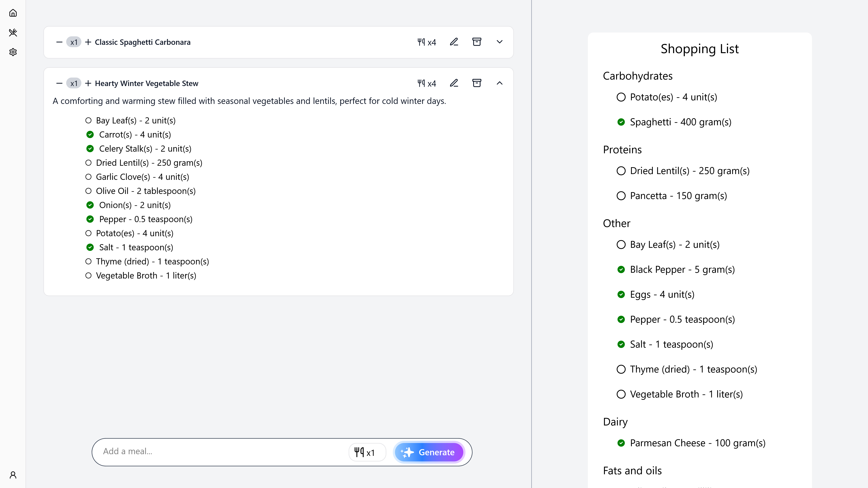Screen dimensions: 868x488
Task: Increase Classic Spaghetti Carbonara quantity
Action: pos(88,42)
